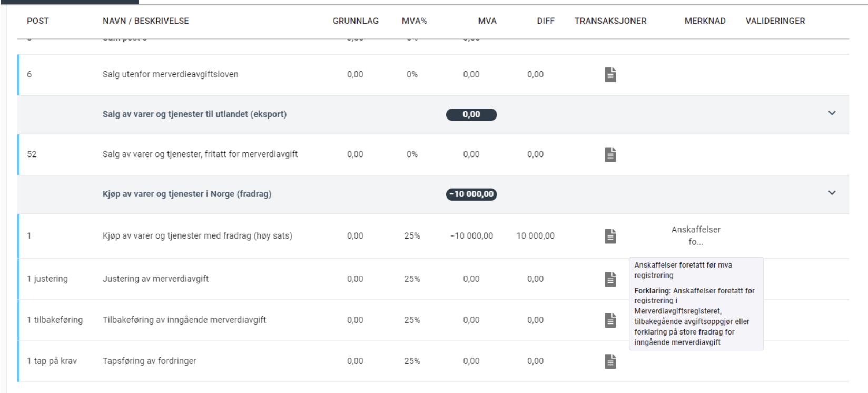The image size is (868, 393).
Task: Click the truncated Anskaffelser fo... remark
Action: (x=695, y=235)
